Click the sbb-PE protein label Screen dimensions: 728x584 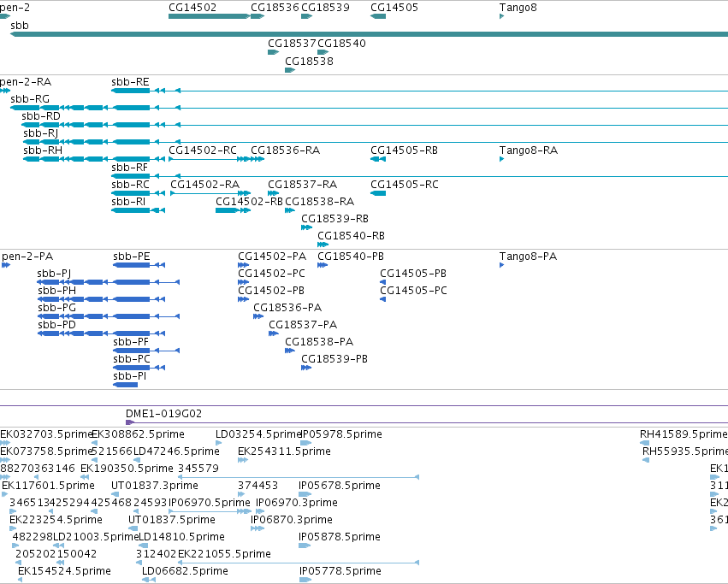[x=132, y=257]
